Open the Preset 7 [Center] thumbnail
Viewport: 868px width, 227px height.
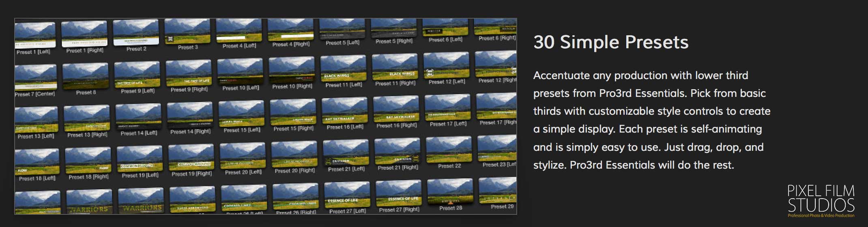(35, 77)
